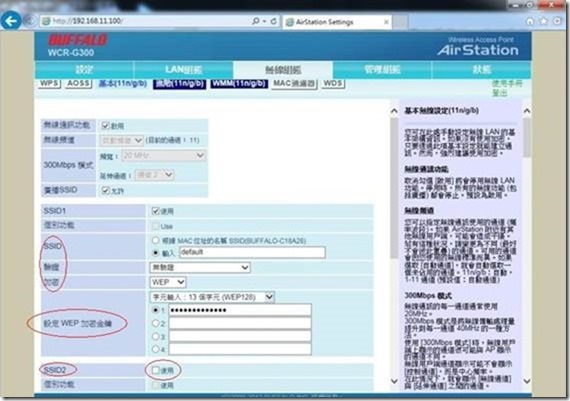This screenshot has width=570, height=401.
Task: Click the empty WEP key 3 field
Action: (x=240, y=336)
